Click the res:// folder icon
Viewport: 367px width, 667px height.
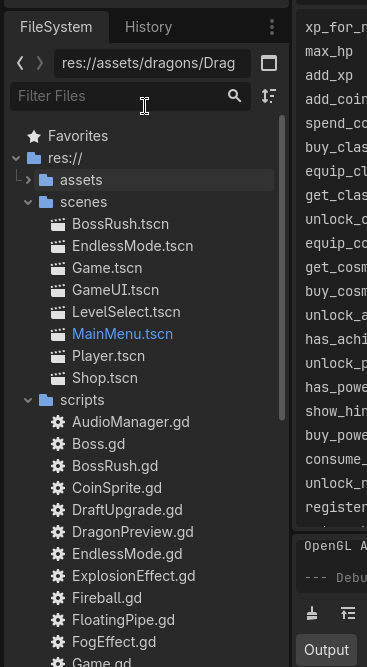coord(34,159)
